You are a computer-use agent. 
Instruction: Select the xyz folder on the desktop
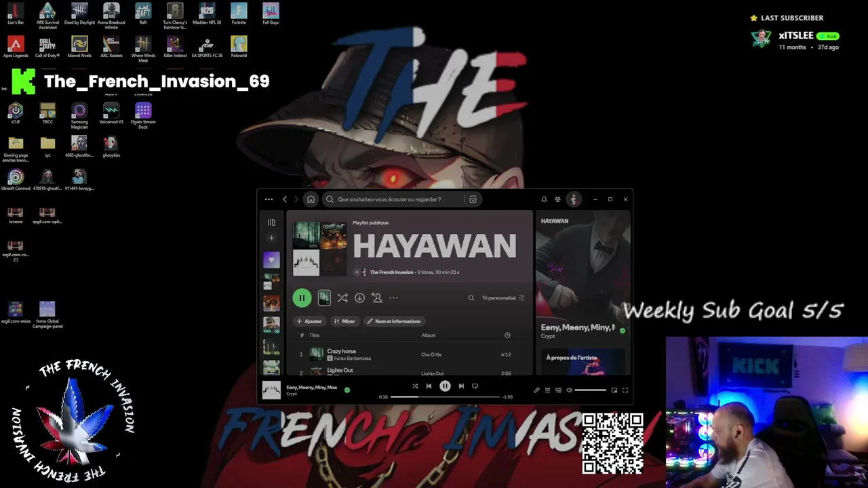pyautogui.click(x=47, y=146)
